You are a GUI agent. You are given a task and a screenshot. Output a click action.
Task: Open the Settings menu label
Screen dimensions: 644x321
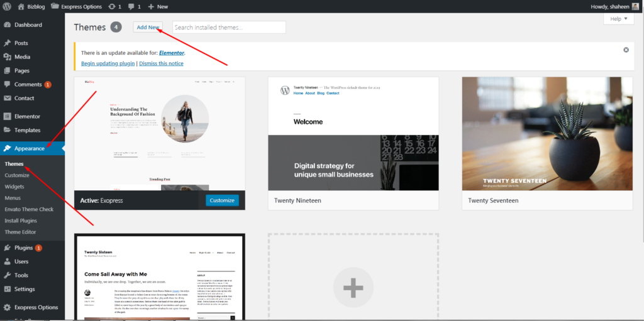click(x=25, y=289)
